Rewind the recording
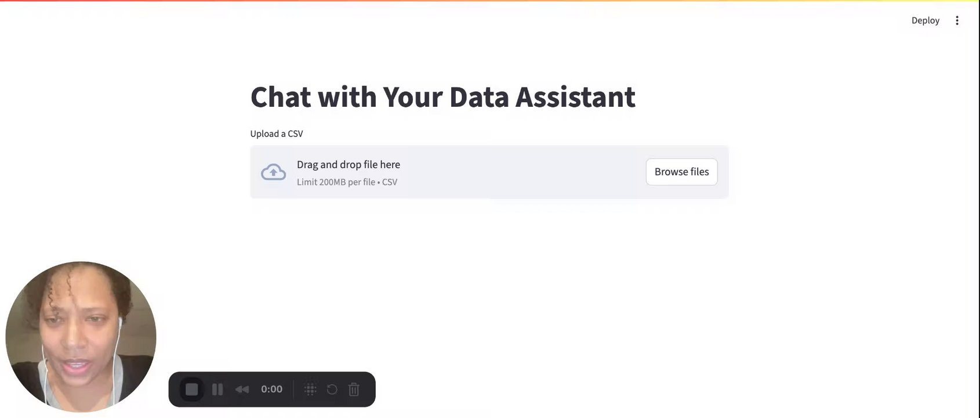Image resolution: width=980 pixels, height=418 pixels. (242, 389)
